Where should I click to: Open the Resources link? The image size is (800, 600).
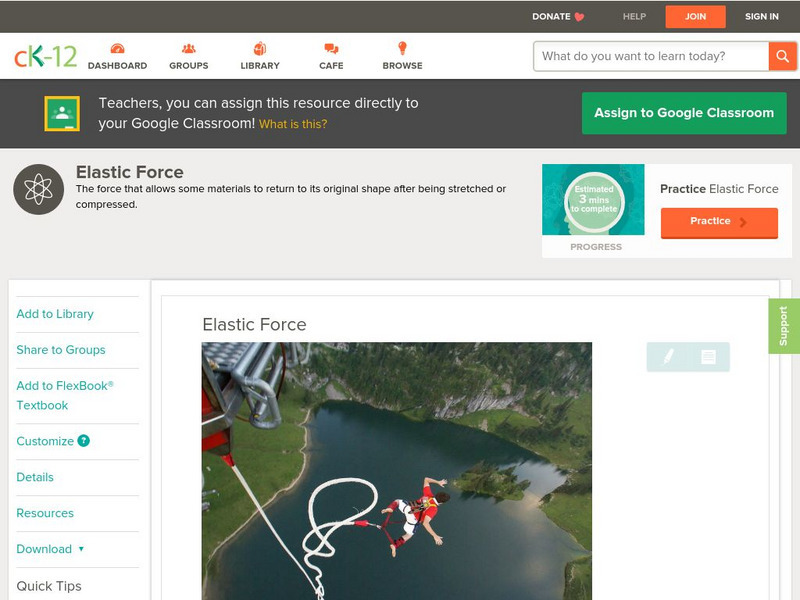(45, 513)
